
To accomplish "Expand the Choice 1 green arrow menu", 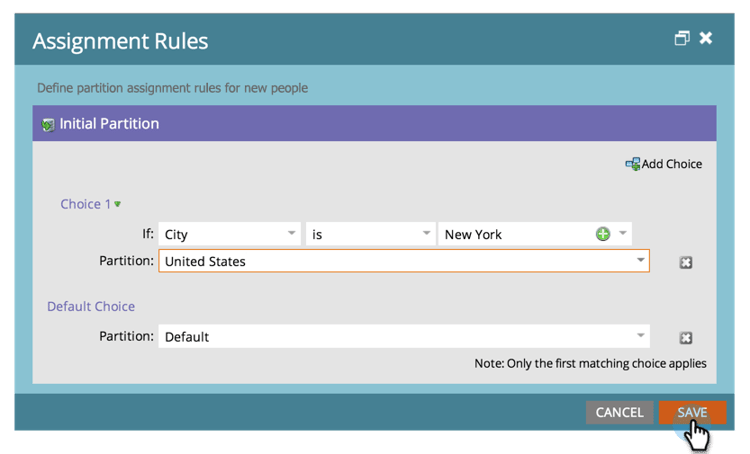I will point(118,204).
